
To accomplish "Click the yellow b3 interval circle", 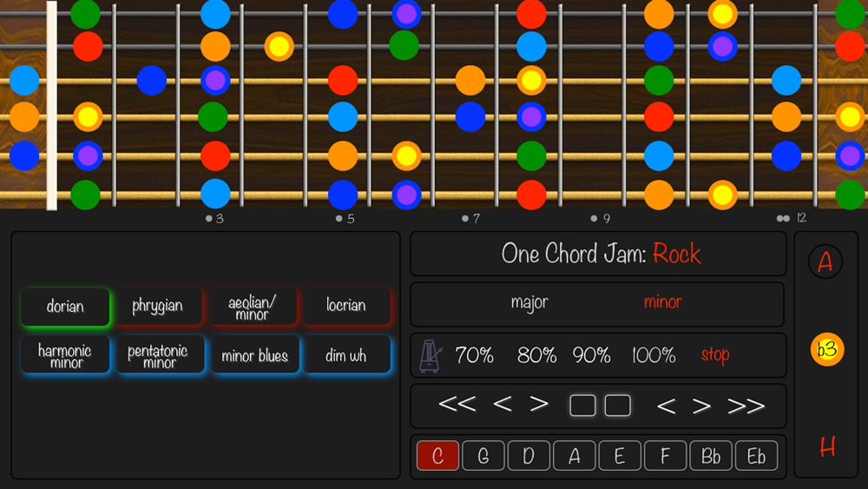I will tap(827, 349).
